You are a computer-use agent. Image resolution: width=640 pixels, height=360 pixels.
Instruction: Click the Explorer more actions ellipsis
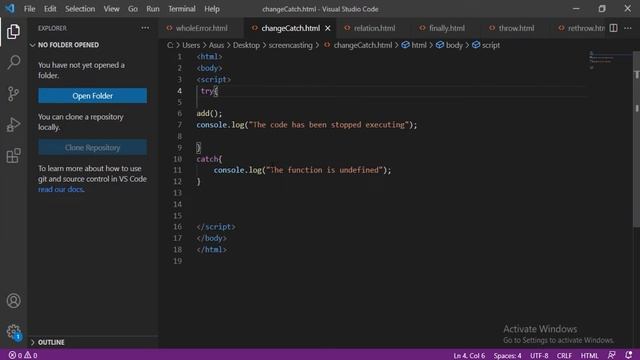coord(145,28)
